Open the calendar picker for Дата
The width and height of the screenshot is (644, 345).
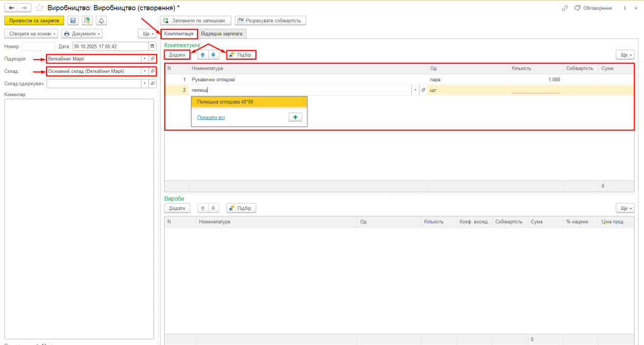(x=152, y=46)
